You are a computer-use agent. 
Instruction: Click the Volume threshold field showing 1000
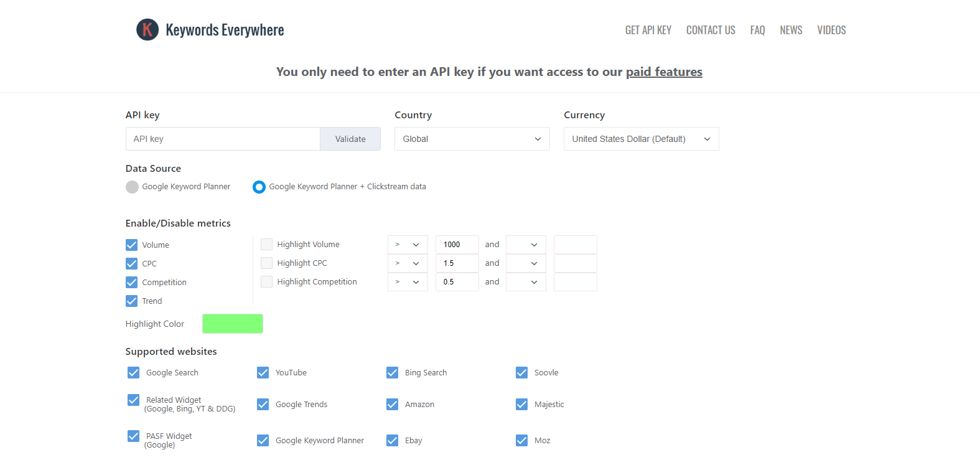tap(457, 245)
